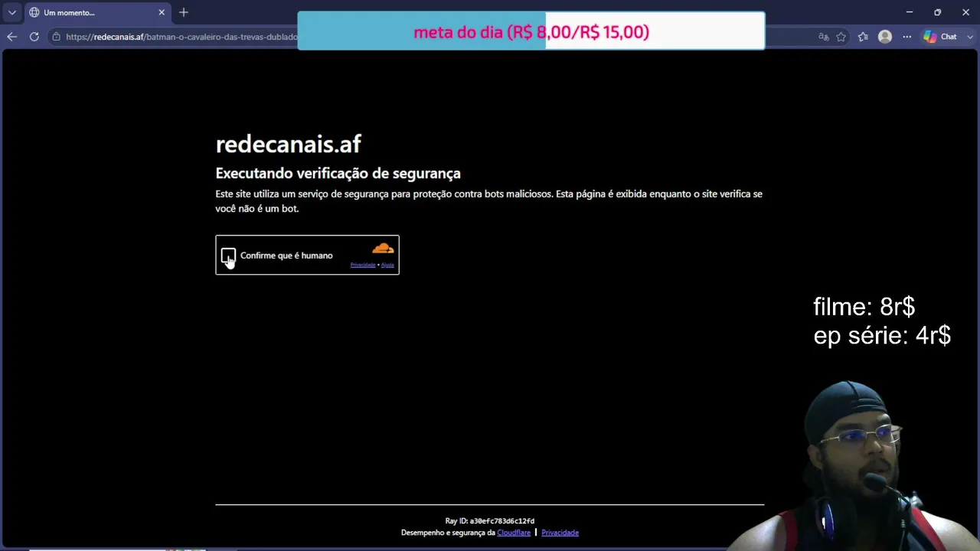Click the Cloudflare cloud logo in widget

click(x=383, y=248)
